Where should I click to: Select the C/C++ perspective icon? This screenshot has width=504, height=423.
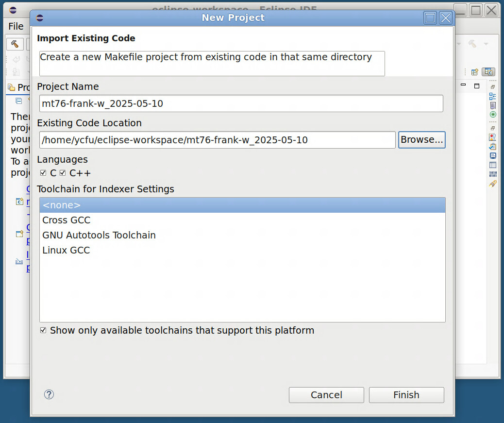point(488,72)
